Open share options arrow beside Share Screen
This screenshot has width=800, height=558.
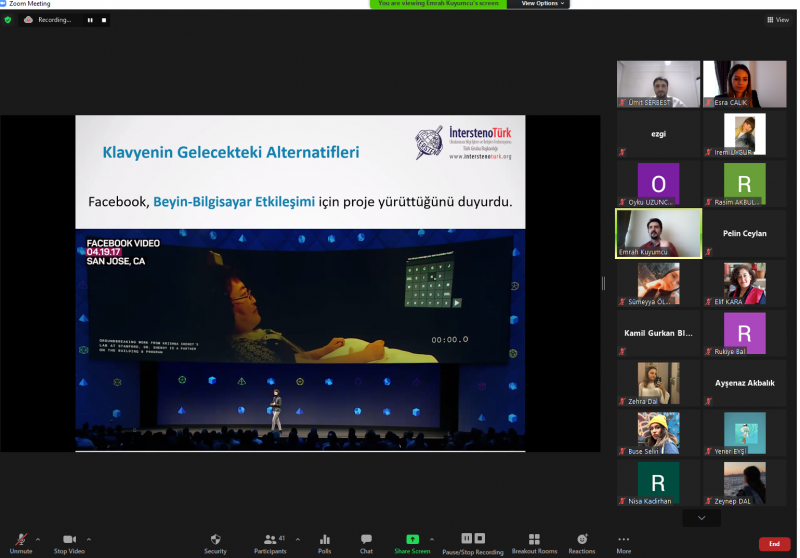(x=432, y=539)
